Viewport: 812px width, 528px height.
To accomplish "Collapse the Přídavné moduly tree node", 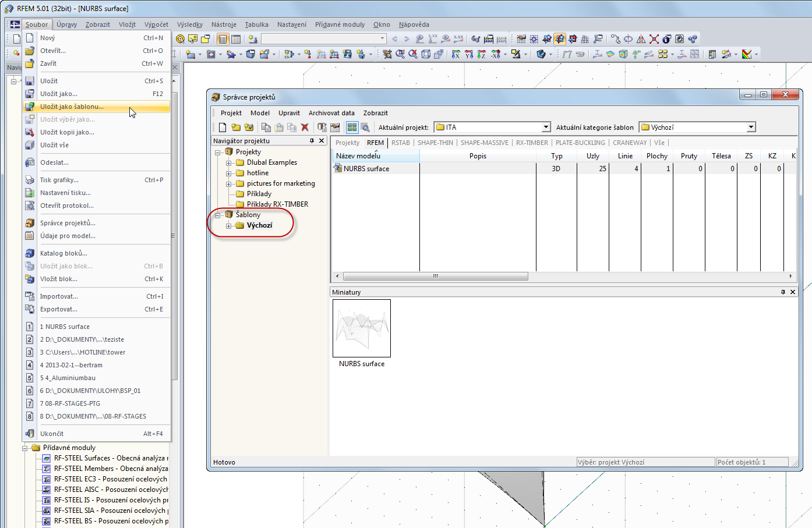I will 25,448.
